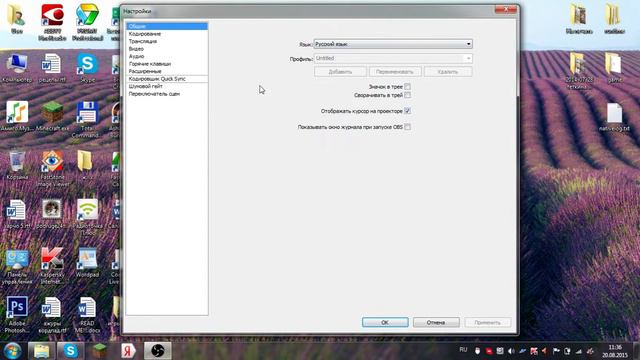Screen dimensions: 640x360
Task: Open Windows Explorer from the taskbar
Action: pyautogui.click(x=41, y=351)
